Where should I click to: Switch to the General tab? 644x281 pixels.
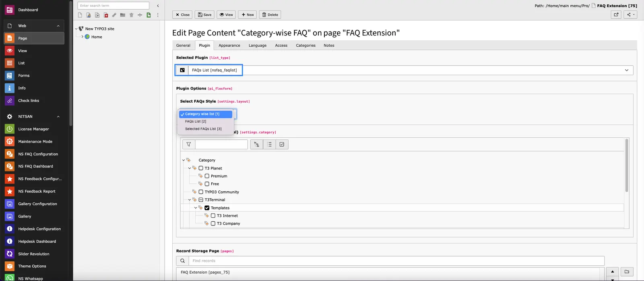pos(183,45)
